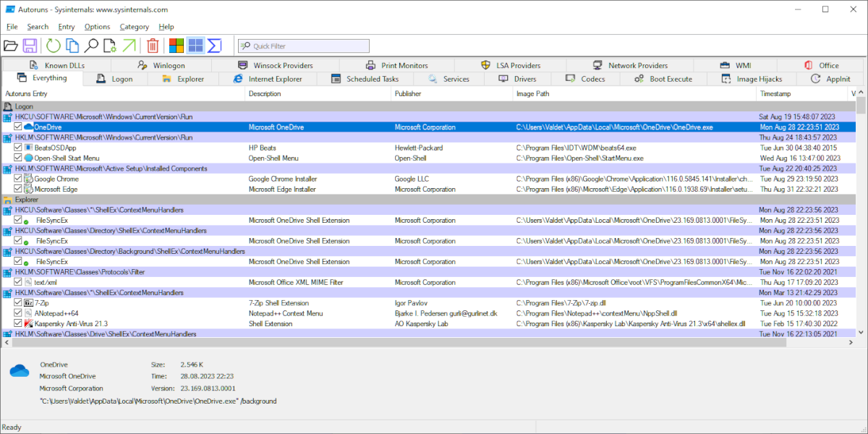Open the Help menu
Image resolution: width=868 pixels, height=434 pixels.
(166, 27)
